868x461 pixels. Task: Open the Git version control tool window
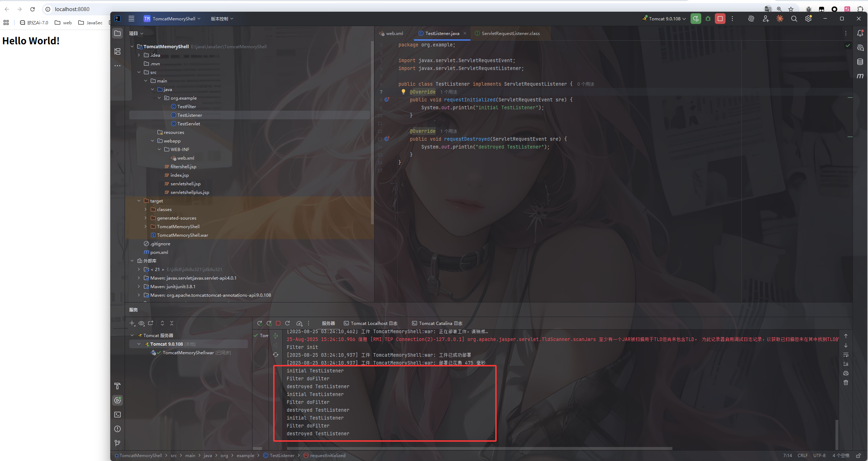pos(117,443)
